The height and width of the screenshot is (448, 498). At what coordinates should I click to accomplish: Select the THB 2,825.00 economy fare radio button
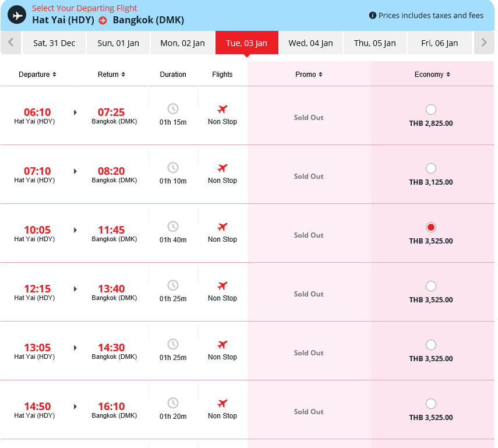pos(430,110)
